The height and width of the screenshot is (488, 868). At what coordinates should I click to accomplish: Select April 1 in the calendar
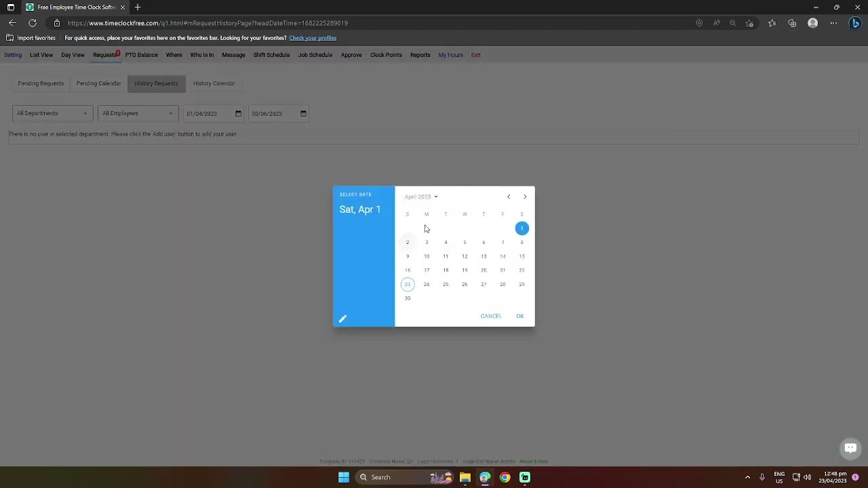[521, 228]
